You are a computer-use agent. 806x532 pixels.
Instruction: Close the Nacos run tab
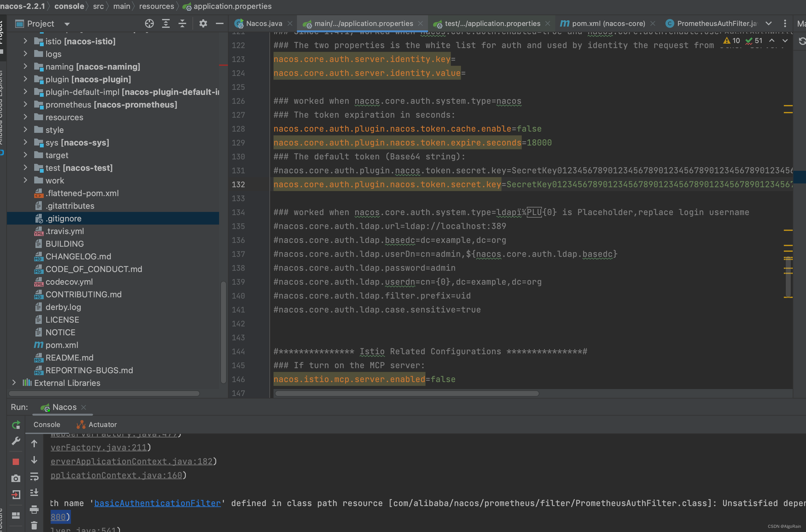click(x=84, y=407)
